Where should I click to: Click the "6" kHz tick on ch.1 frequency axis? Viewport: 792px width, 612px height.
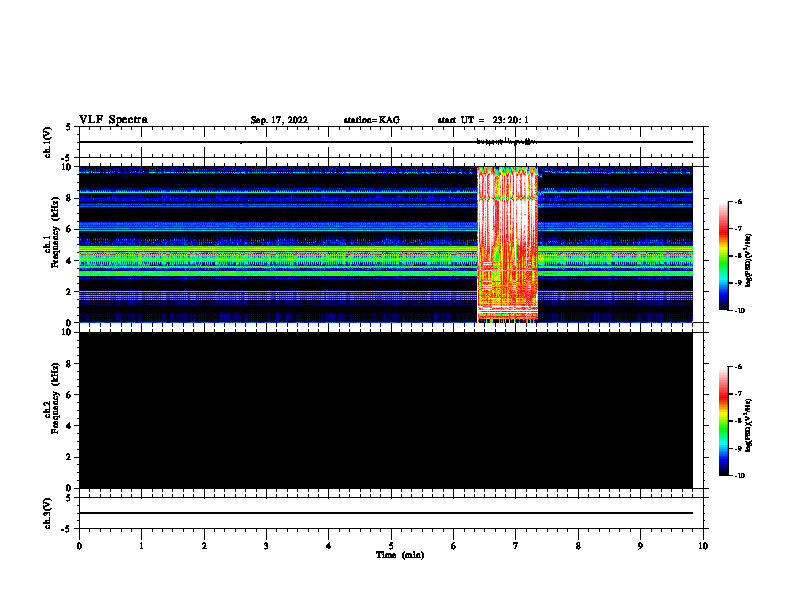click(x=70, y=229)
